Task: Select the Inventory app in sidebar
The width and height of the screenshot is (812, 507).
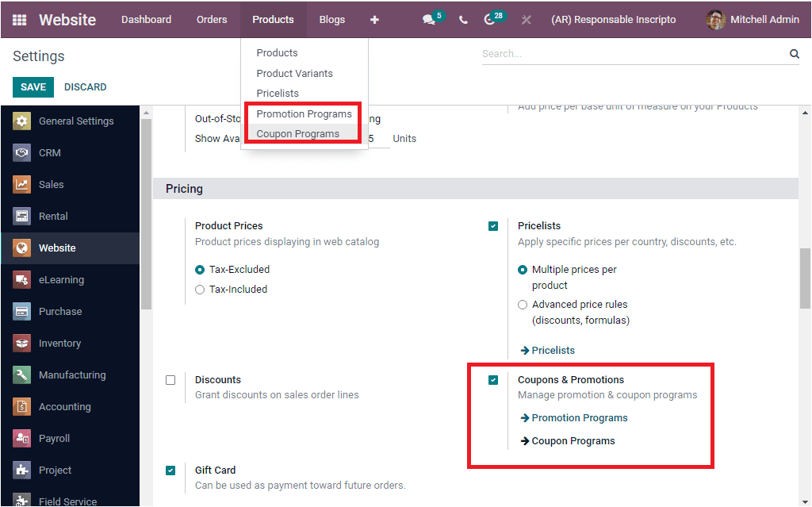Action: click(x=59, y=343)
